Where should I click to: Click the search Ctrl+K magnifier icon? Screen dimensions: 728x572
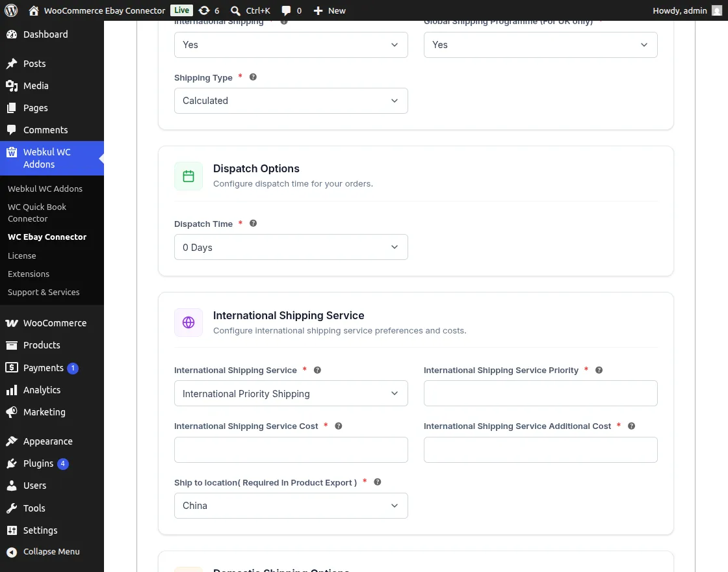tap(235, 10)
